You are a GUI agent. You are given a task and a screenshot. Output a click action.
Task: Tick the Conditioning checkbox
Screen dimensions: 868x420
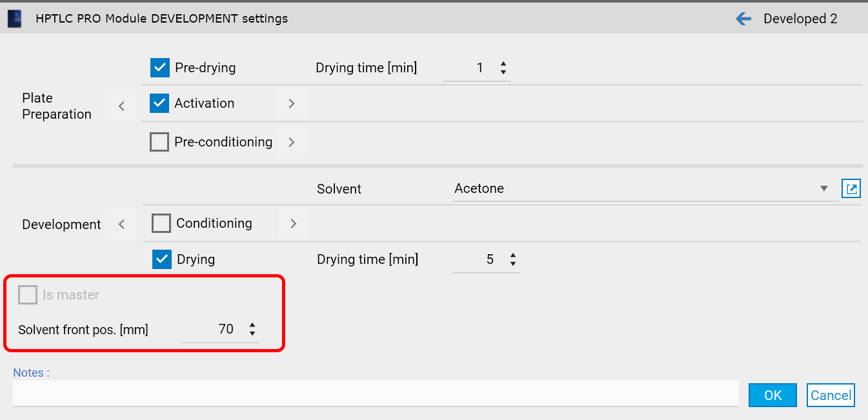click(x=161, y=223)
